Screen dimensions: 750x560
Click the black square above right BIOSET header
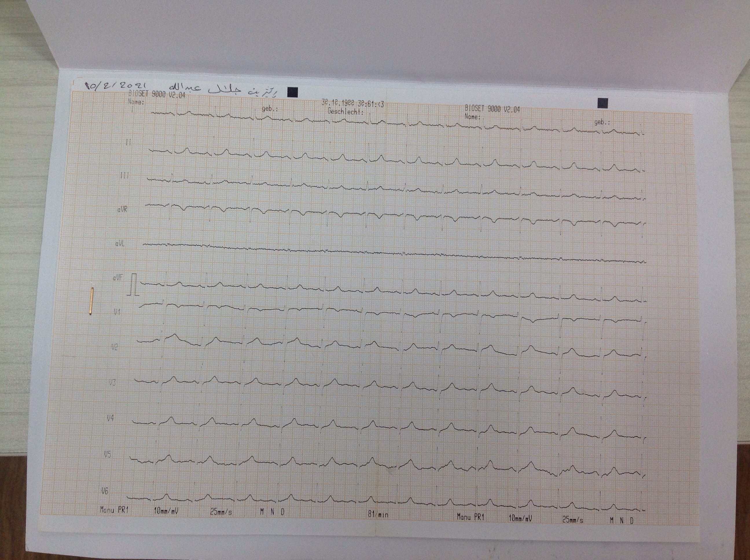(602, 103)
